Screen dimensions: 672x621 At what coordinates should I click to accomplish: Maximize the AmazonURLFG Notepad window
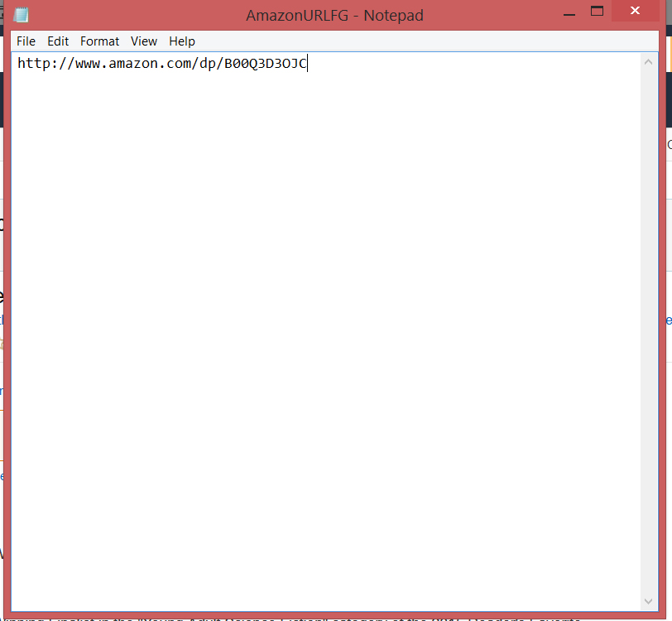pos(597,12)
